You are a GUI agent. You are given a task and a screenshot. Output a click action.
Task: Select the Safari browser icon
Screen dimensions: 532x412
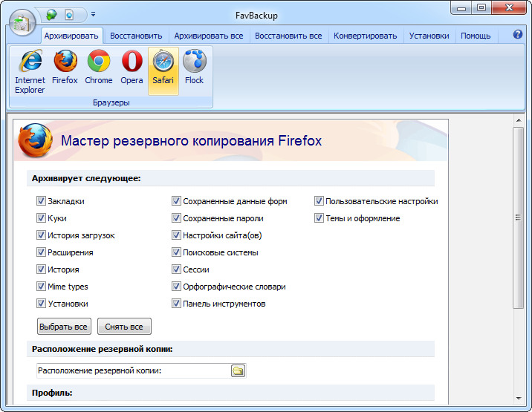click(x=163, y=71)
